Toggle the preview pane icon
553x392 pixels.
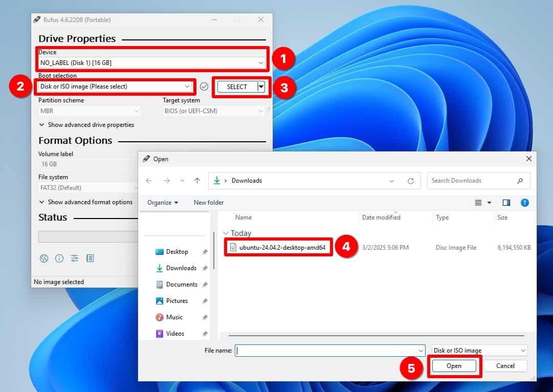pos(506,203)
